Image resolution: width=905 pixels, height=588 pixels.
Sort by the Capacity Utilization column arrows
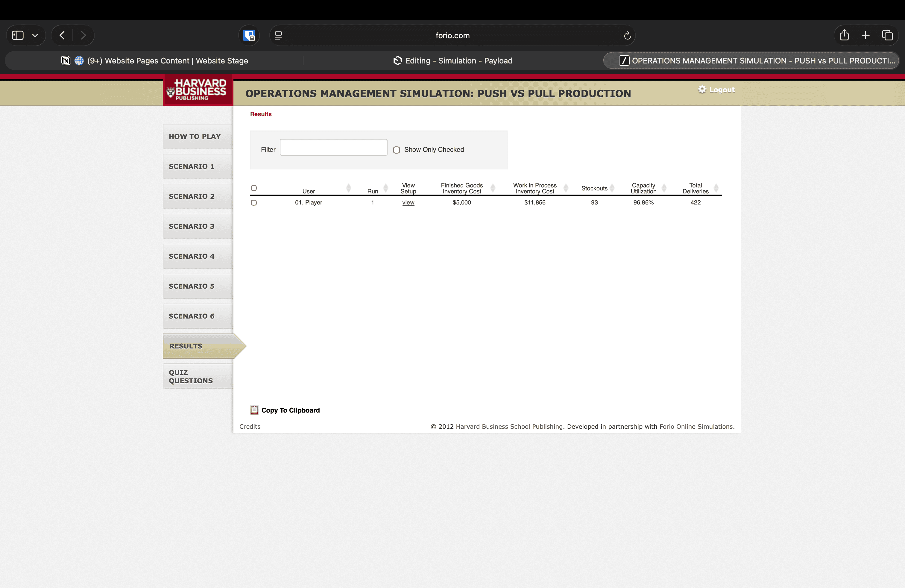(x=664, y=188)
